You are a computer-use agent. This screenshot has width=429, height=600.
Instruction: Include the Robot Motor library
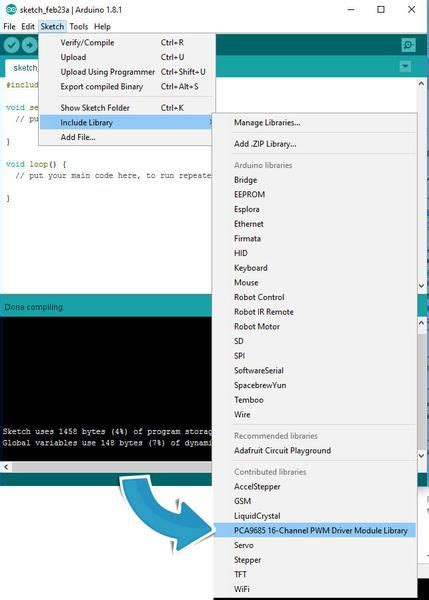(315, 326)
